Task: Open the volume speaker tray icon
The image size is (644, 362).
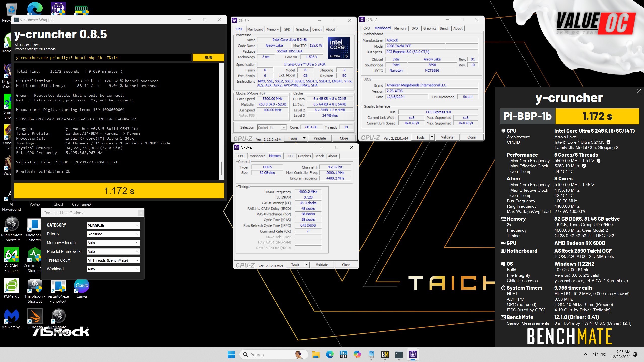Action: [603, 354]
